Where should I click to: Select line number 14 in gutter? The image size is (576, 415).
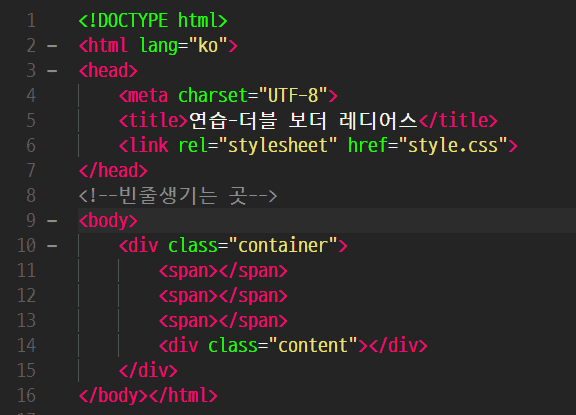pyautogui.click(x=26, y=345)
